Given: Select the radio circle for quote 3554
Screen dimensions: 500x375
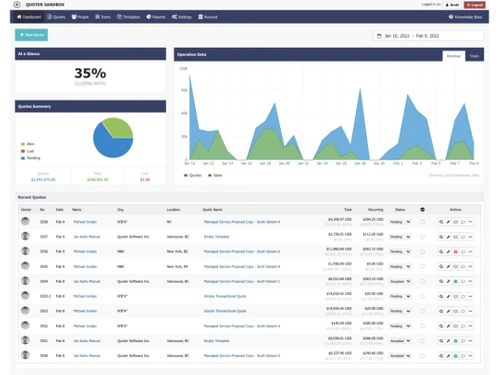Looking at the screenshot, I should (x=422, y=281).
